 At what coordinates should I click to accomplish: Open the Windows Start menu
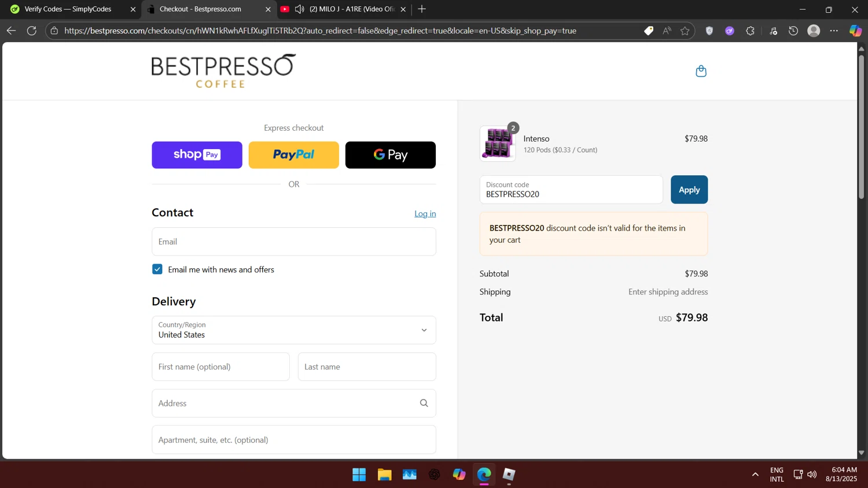(x=359, y=475)
